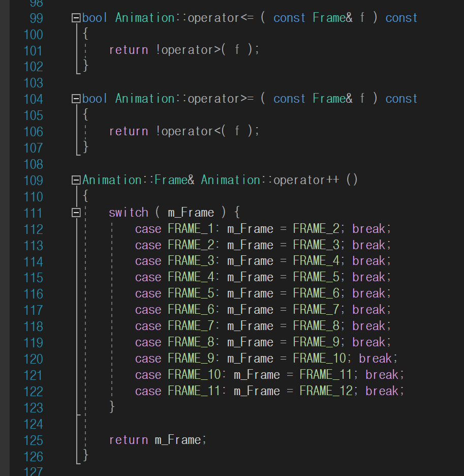Click 'case FRAME_1:' on line 112
This screenshot has height=476, width=464.
(x=177, y=229)
